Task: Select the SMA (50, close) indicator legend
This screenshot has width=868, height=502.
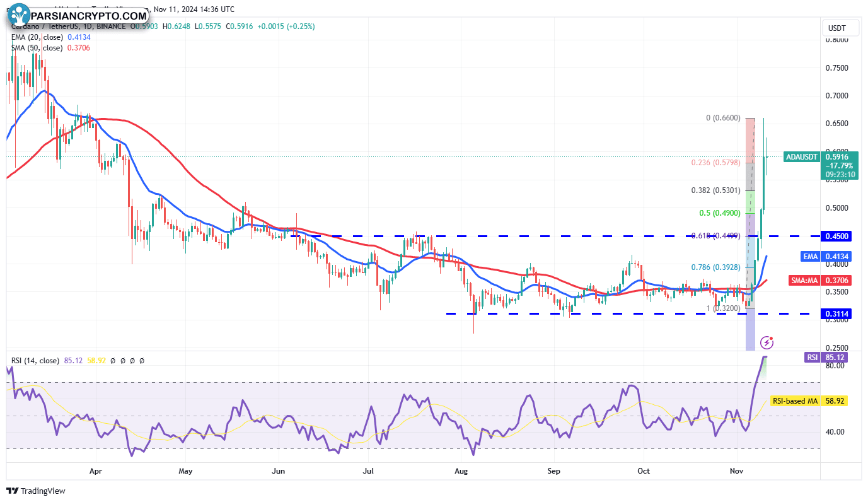Action: [x=37, y=48]
